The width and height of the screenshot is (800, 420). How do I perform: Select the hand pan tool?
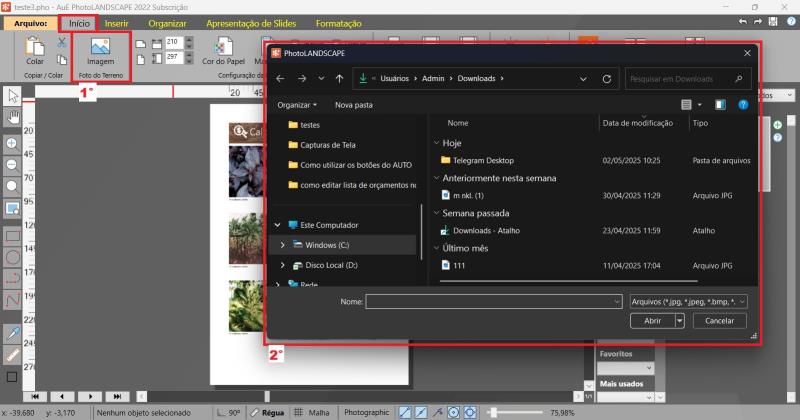(x=12, y=117)
